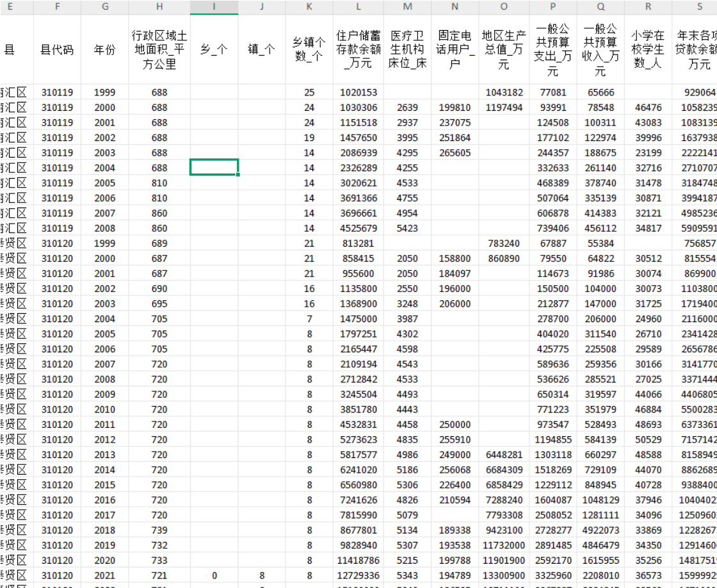Image resolution: width=717 pixels, height=588 pixels.
Task: Select township count cell showing 7
Action: click(309, 319)
